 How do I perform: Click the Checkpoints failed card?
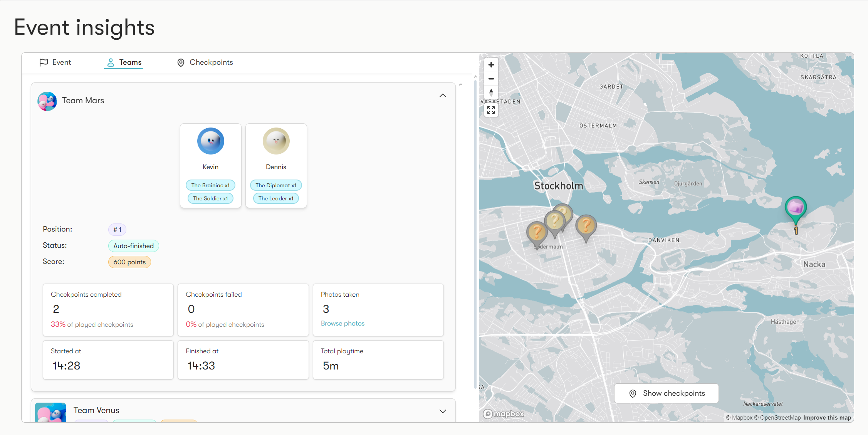[x=243, y=310]
